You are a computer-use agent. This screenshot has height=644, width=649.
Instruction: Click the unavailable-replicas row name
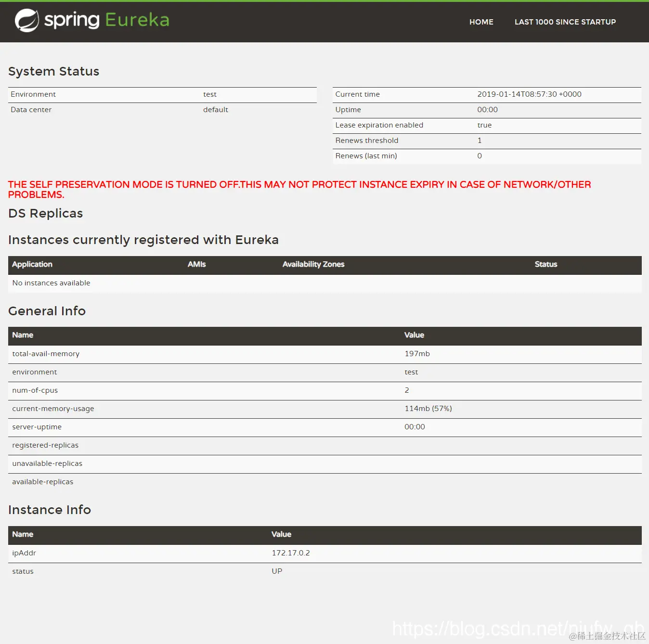tap(47, 464)
